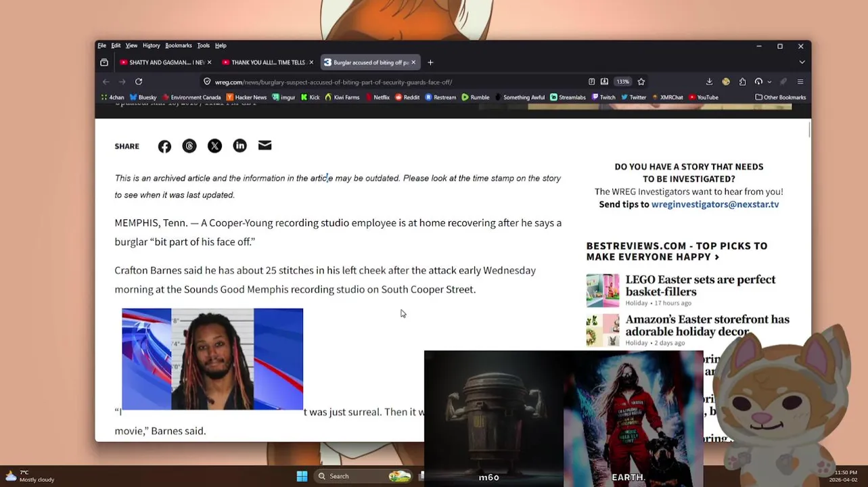The height and width of the screenshot is (487, 868).
Task: Open the Tools menu
Action: [x=204, y=45]
